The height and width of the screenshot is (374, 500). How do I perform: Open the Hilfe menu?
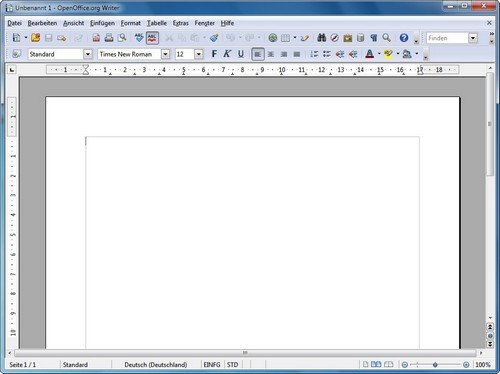pos(227,23)
